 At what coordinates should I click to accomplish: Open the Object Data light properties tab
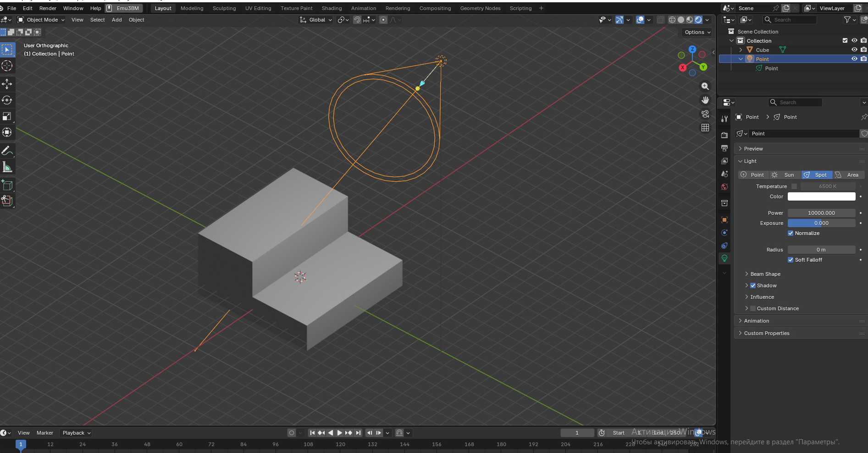pyautogui.click(x=724, y=258)
